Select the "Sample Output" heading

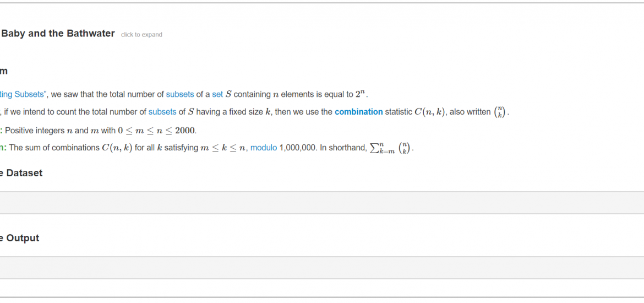(19, 238)
